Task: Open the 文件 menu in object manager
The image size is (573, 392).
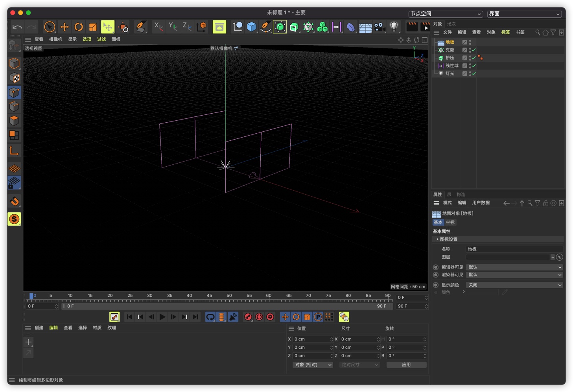Action: click(448, 32)
